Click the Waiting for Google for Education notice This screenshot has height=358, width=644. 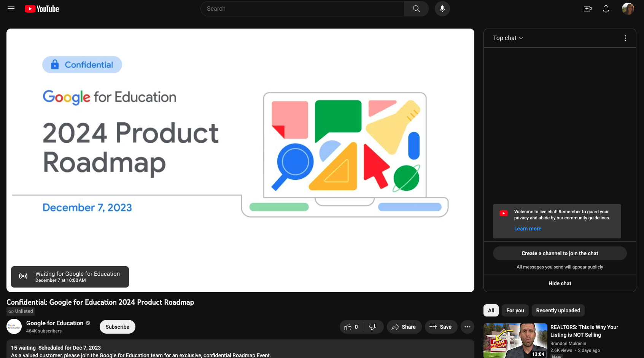[70, 277]
